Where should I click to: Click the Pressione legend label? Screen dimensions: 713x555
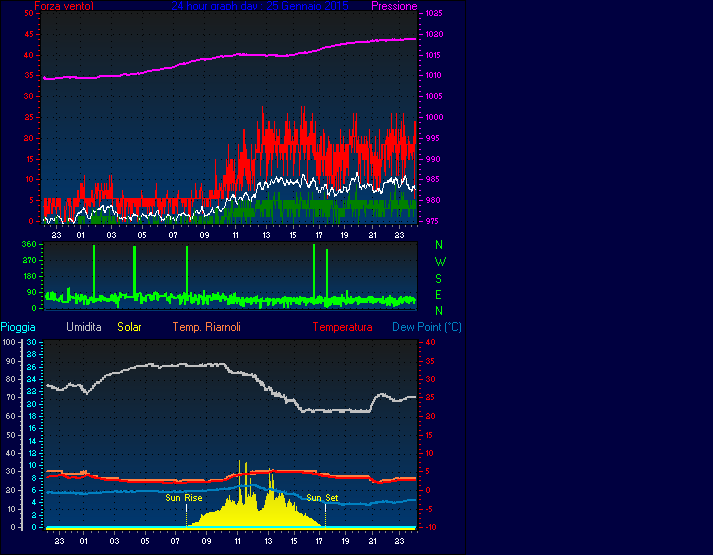click(394, 6)
